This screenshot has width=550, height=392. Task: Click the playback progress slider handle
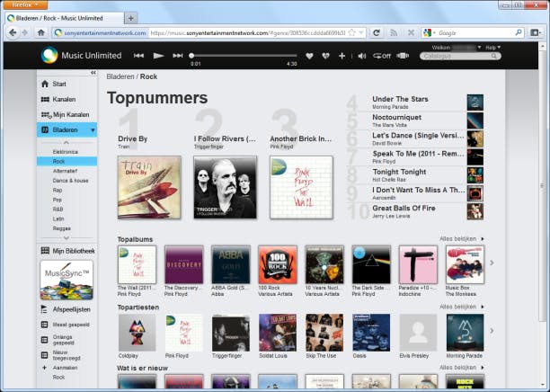[x=191, y=56]
